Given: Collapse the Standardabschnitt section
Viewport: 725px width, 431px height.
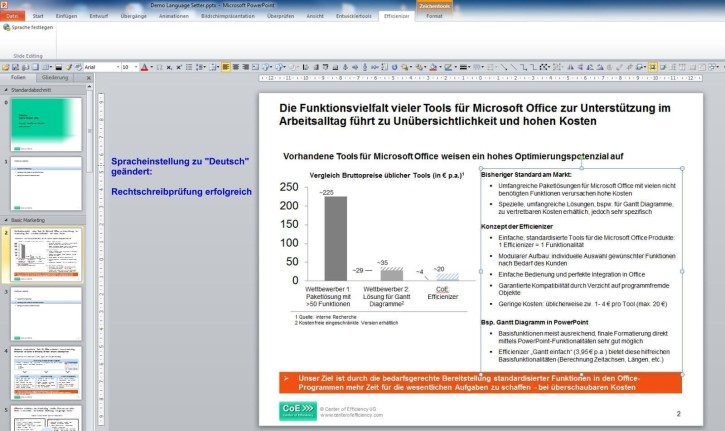Looking at the screenshot, I should tap(6, 90).
